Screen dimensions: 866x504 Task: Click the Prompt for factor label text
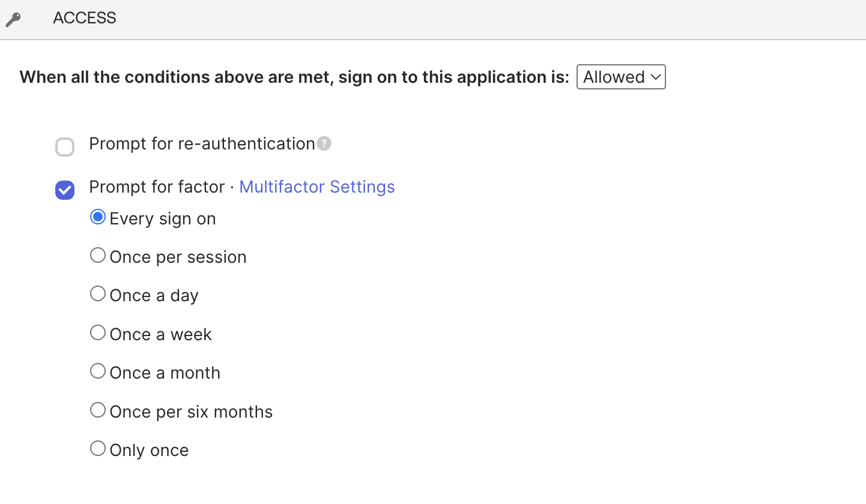click(x=156, y=187)
